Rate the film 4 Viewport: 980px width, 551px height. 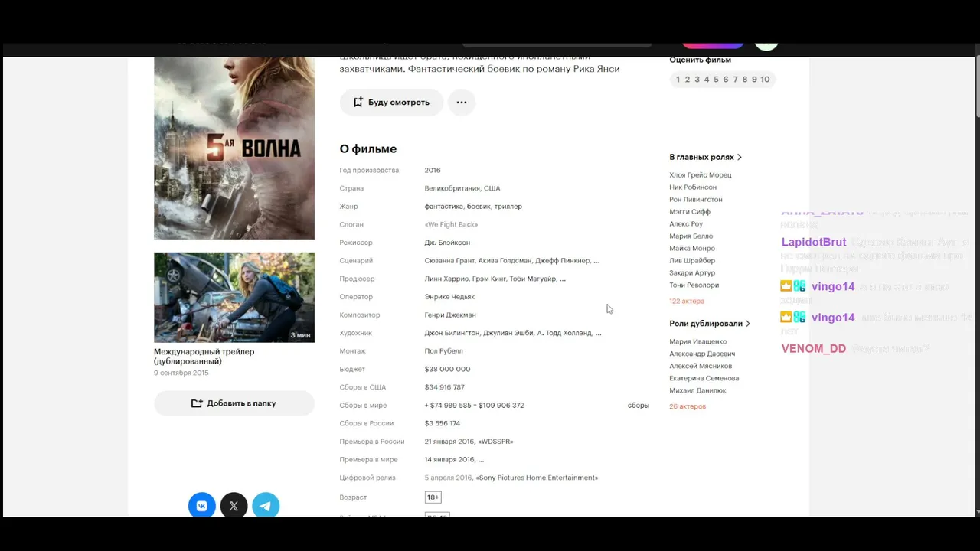[707, 80]
